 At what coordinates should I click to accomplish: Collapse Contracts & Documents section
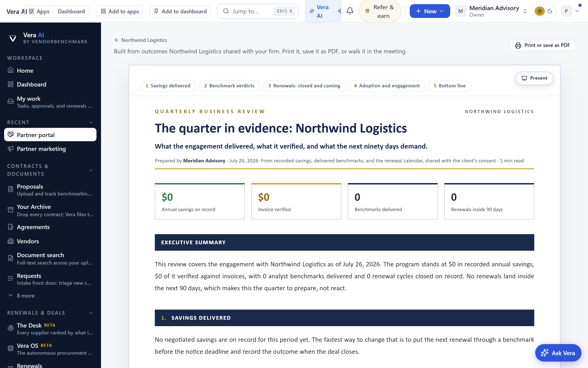pos(91,170)
